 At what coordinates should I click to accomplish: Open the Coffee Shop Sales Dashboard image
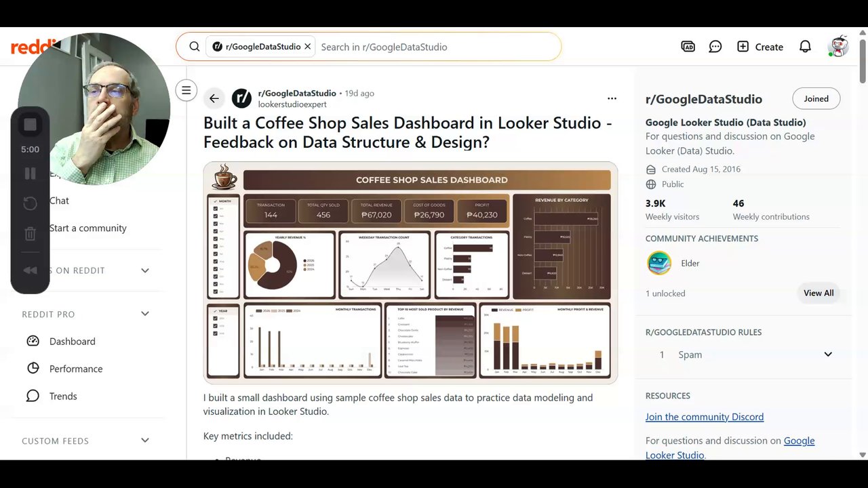(x=410, y=272)
